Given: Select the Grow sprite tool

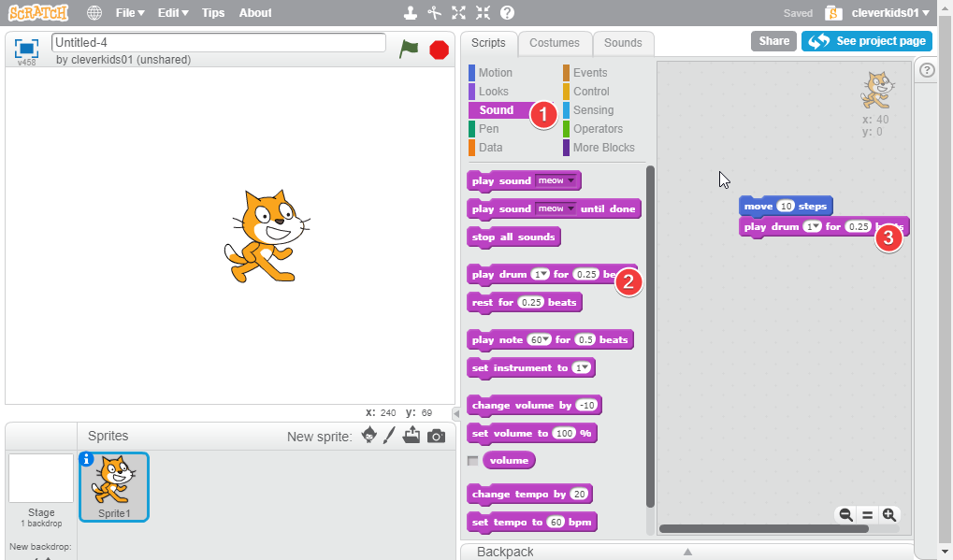Looking at the screenshot, I should pyautogui.click(x=459, y=13).
